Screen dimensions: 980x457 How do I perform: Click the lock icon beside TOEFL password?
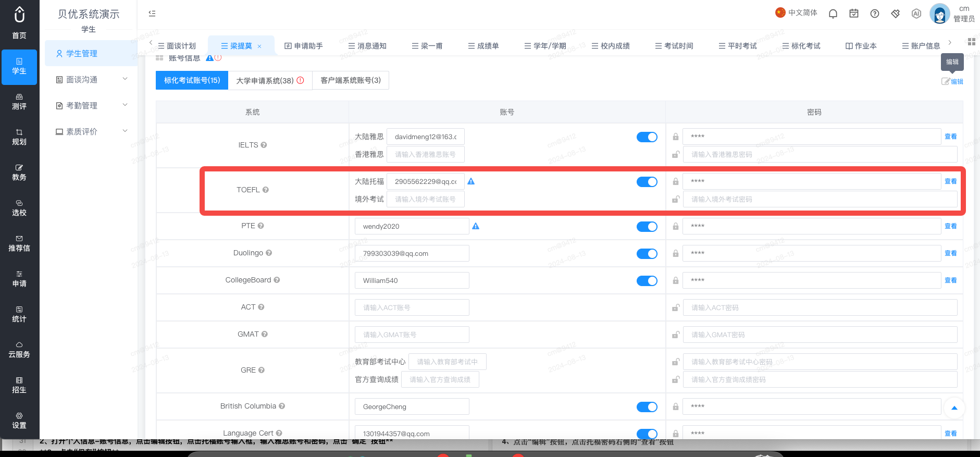[x=676, y=182]
